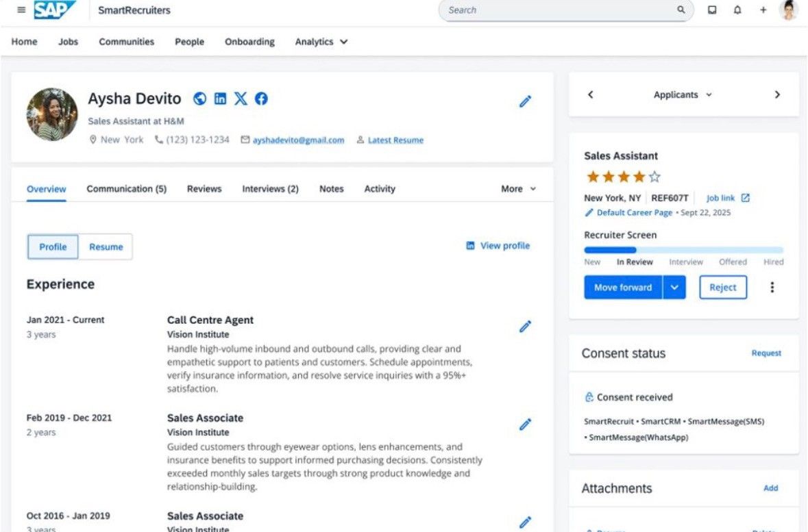808x532 pixels.
Task: Click the LinkedIn icon beside View profile
Action: (x=470, y=246)
